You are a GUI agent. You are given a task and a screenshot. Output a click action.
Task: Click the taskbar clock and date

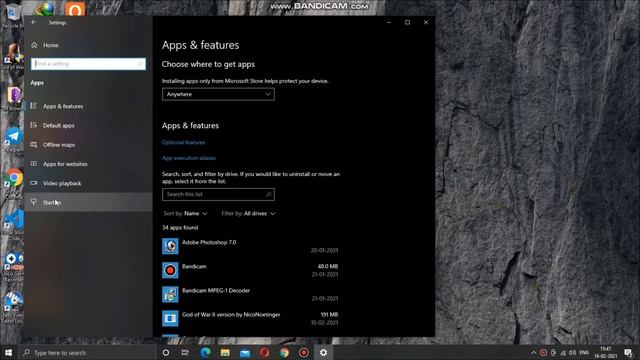606,353
